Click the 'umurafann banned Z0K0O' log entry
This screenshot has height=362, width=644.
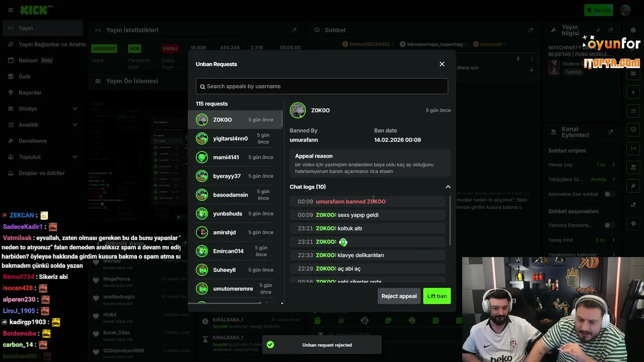click(x=368, y=202)
